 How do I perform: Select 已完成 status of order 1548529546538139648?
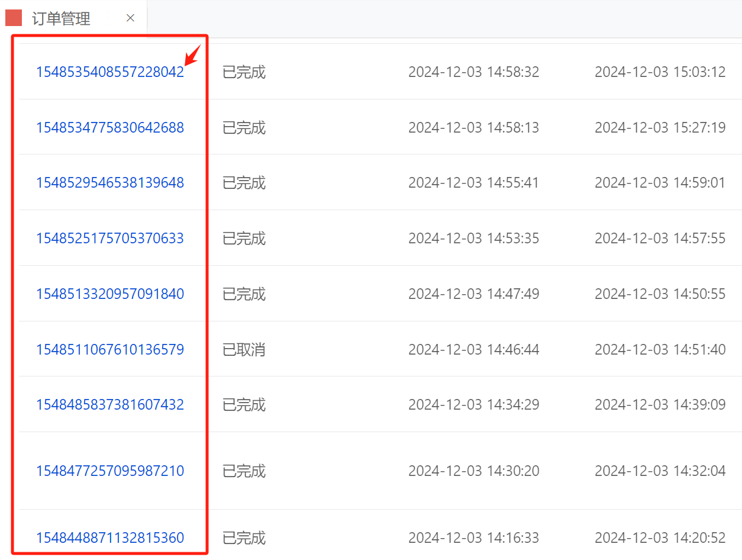coord(244,183)
